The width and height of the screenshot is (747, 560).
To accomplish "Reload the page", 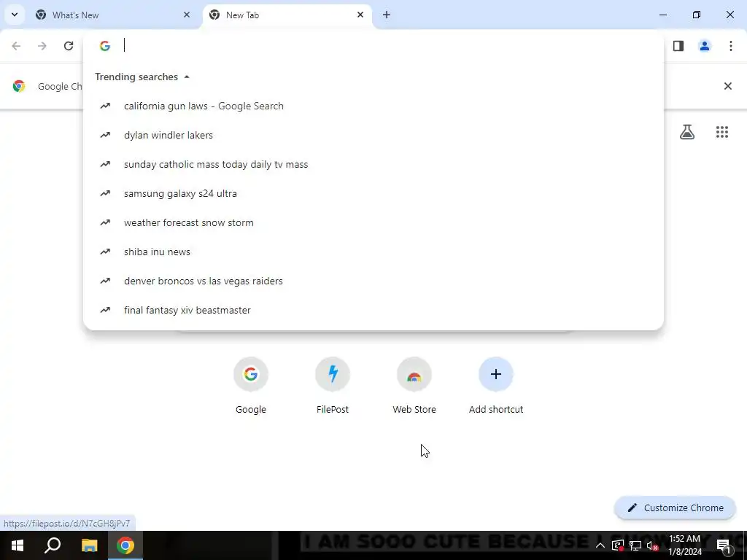I will point(69,46).
